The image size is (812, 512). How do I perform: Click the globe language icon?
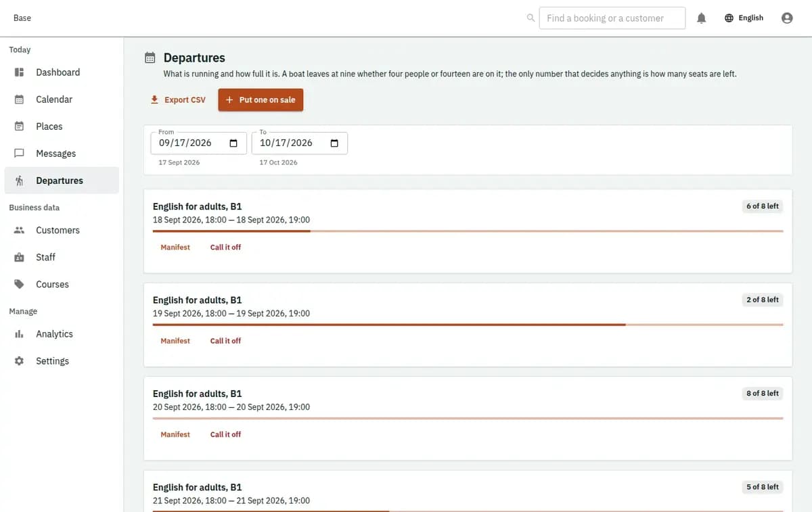tap(729, 18)
